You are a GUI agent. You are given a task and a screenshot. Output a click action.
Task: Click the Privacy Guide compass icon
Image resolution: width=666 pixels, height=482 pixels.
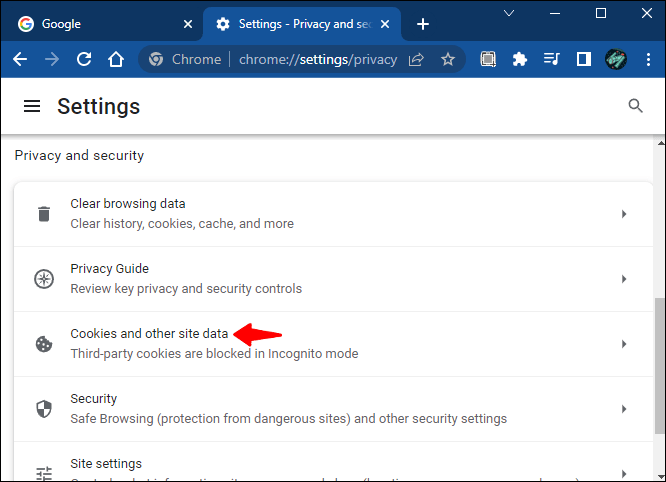click(44, 279)
